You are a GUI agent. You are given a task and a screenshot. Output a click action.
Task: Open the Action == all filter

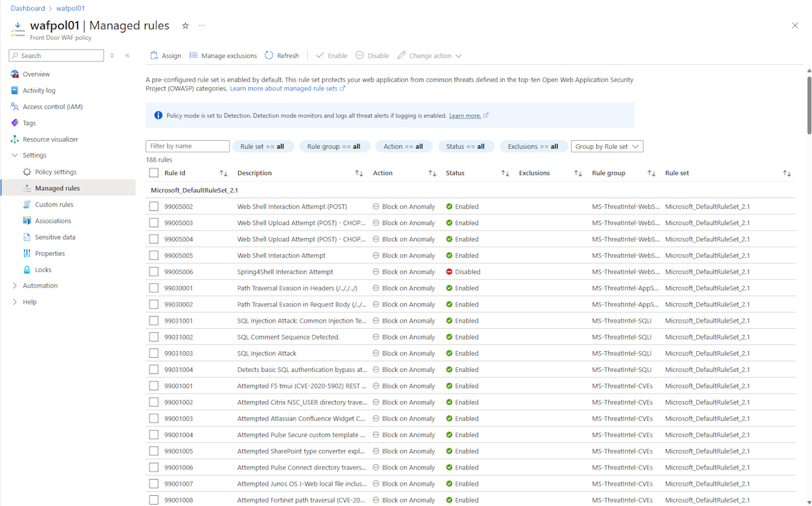[x=403, y=146]
